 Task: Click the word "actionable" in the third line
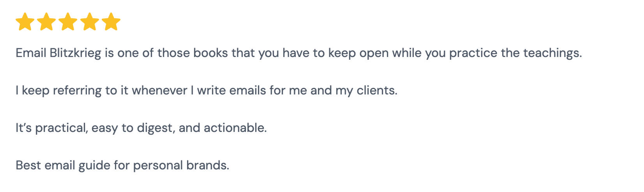coord(234,128)
